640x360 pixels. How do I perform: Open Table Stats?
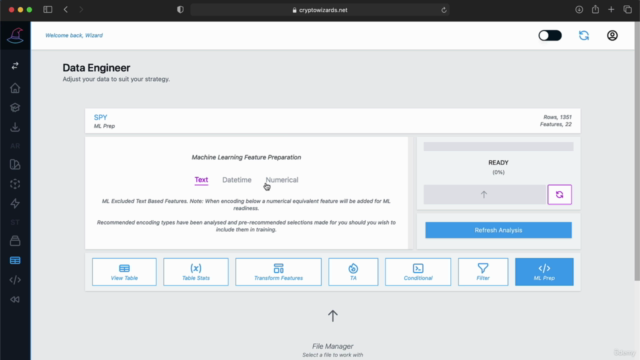(x=196, y=272)
